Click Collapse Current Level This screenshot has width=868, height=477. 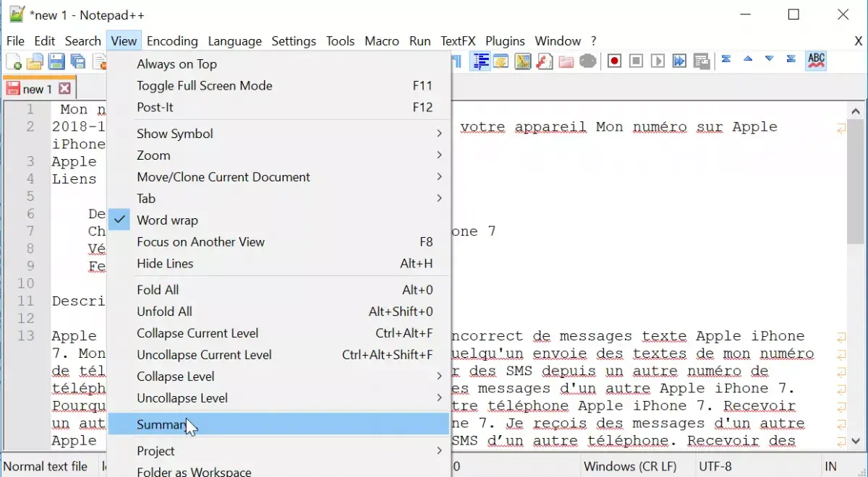pos(278,333)
